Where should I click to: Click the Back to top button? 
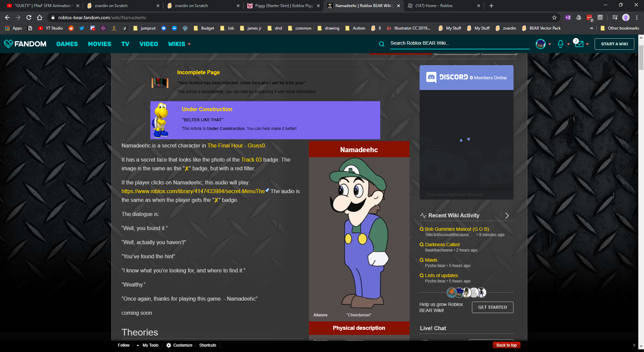(506, 345)
